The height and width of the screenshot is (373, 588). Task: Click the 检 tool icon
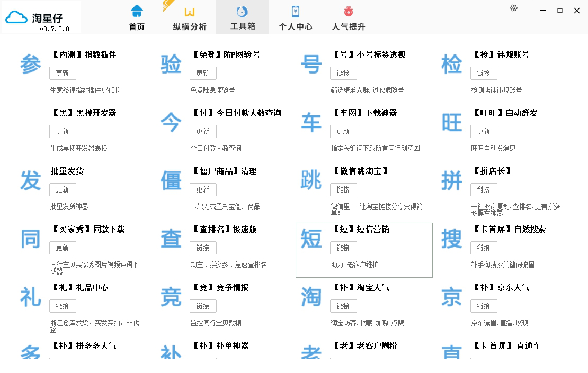tap(451, 64)
